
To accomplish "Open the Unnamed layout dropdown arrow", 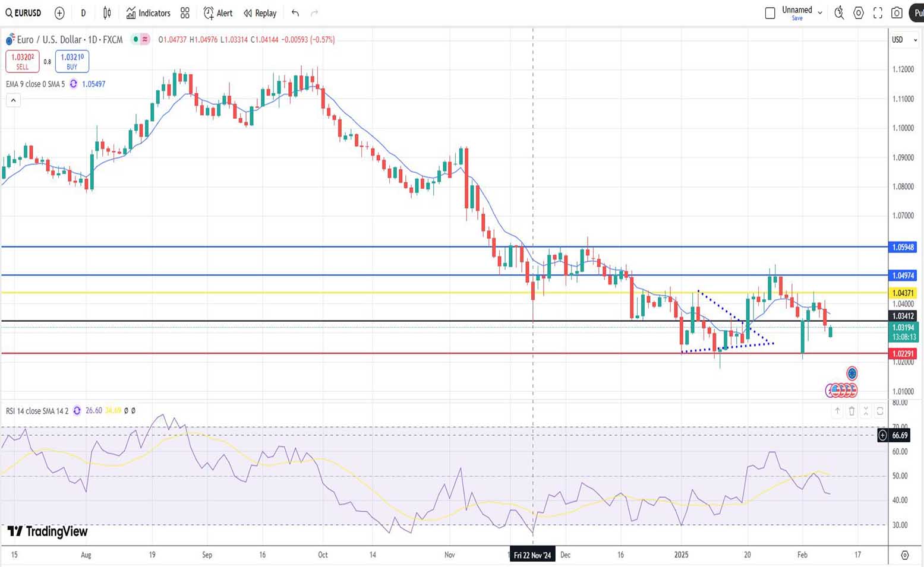I will click(x=820, y=13).
